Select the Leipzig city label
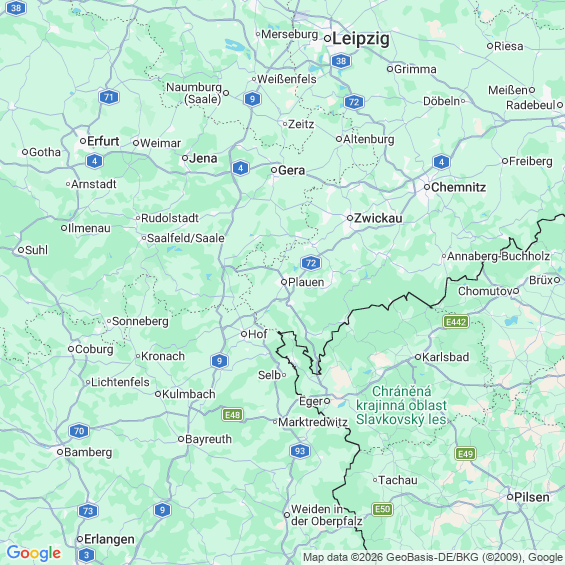The image size is (565, 565). (361, 39)
